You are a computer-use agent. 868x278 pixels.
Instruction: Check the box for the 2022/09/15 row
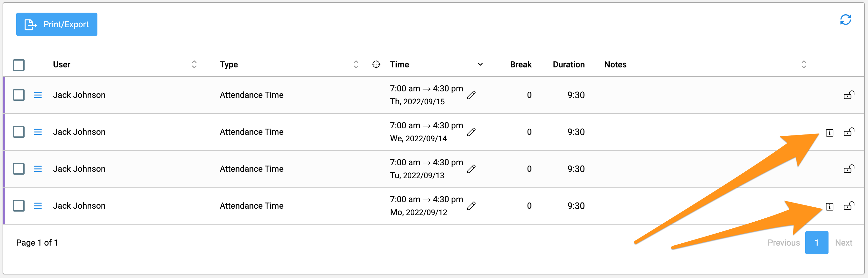pyautogui.click(x=19, y=95)
